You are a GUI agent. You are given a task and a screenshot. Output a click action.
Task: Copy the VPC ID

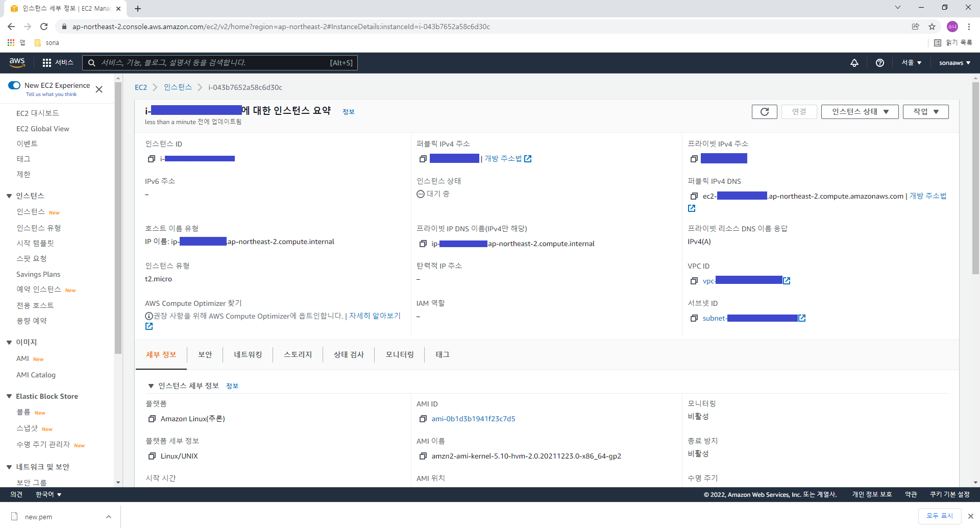pyautogui.click(x=694, y=281)
